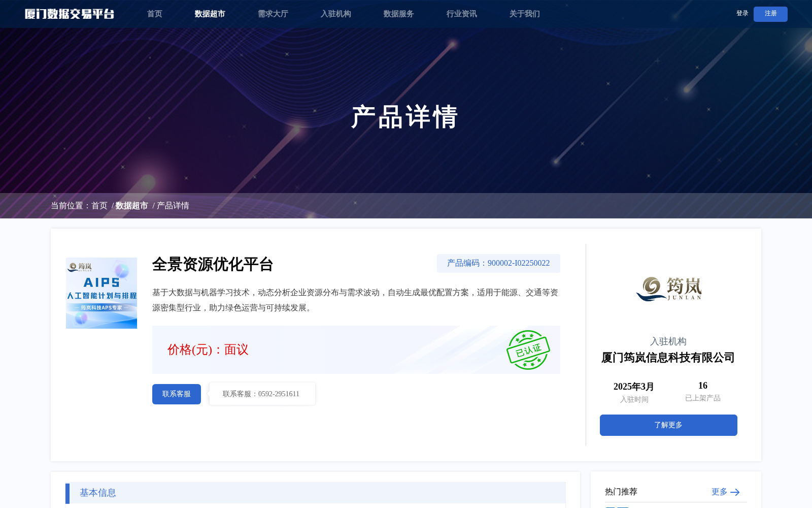Open the 关于我们 page
Screen dimensions: 812x508
pos(524,14)
